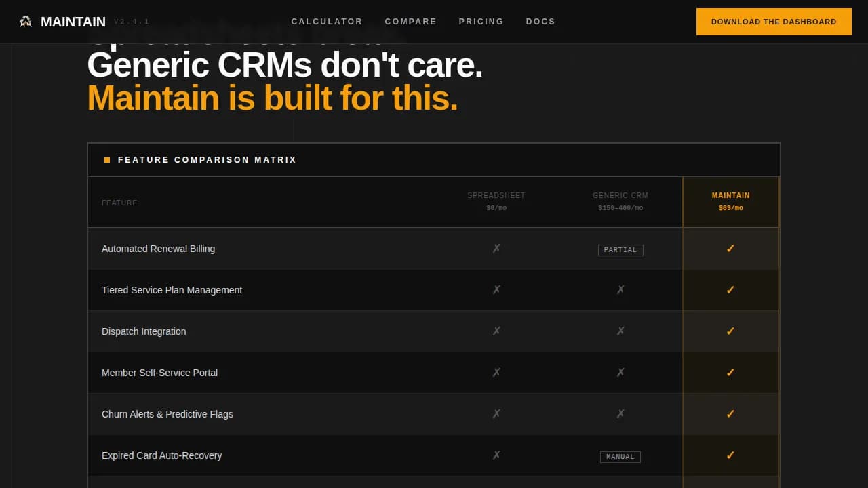Screen dimensions: 868x488
Task: Click Spreadsheet X for Tiered Service Plan Management
Action: pyautogui.click(x=496, y=290)
